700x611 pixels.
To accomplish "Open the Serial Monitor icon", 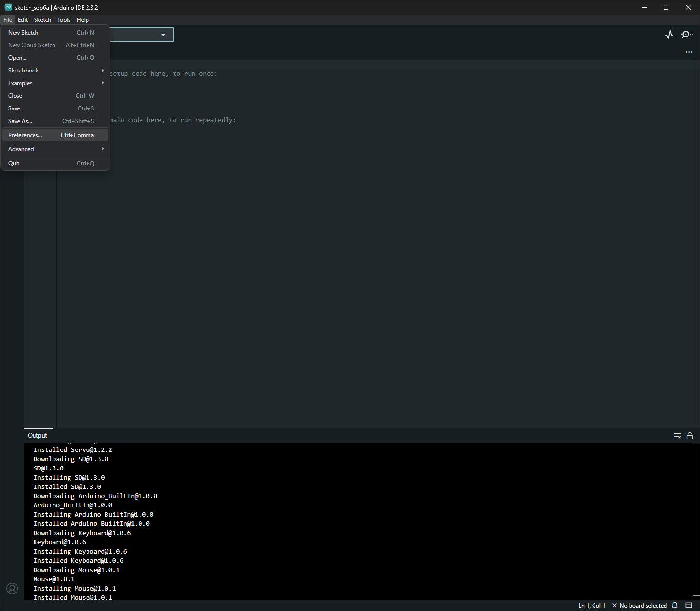I will [x=686, y=35].
